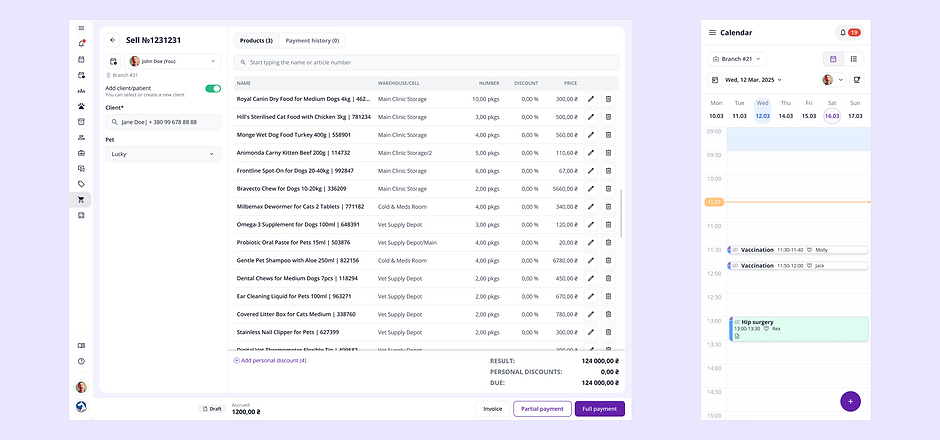Click calendar icon left of Wed, 12 Mar. 2025
The width and height of the screenshot is (940, 440).
714,79
